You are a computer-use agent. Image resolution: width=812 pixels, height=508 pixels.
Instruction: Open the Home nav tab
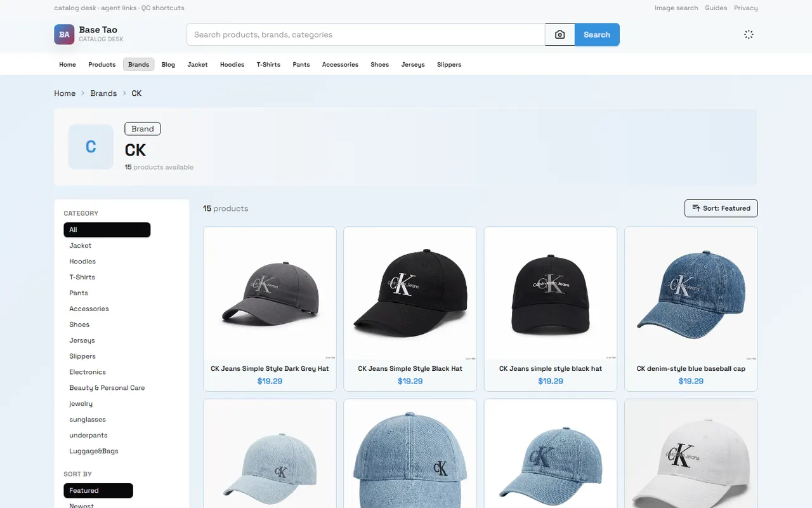click(67, 65)
